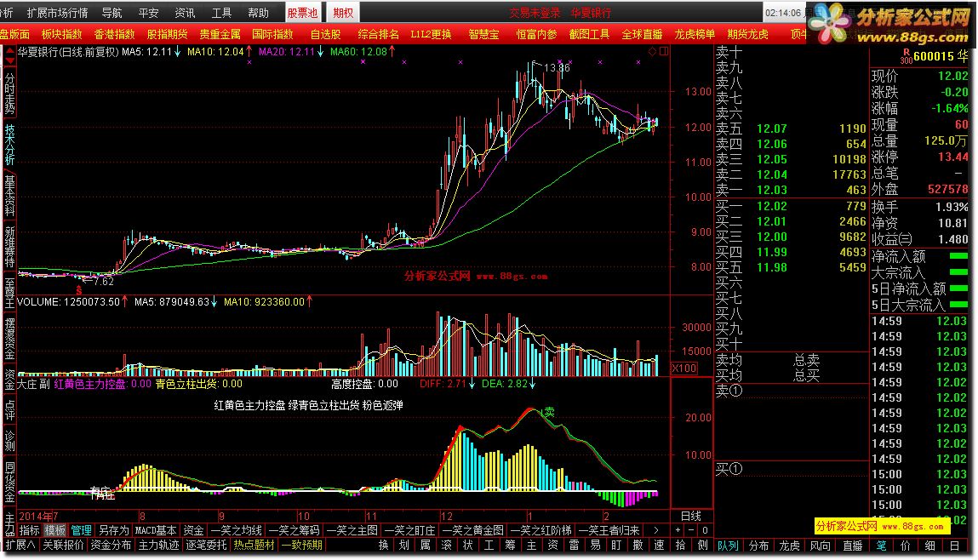
Task: Select the 技术分析 side tab
Action: click(9, 145)
